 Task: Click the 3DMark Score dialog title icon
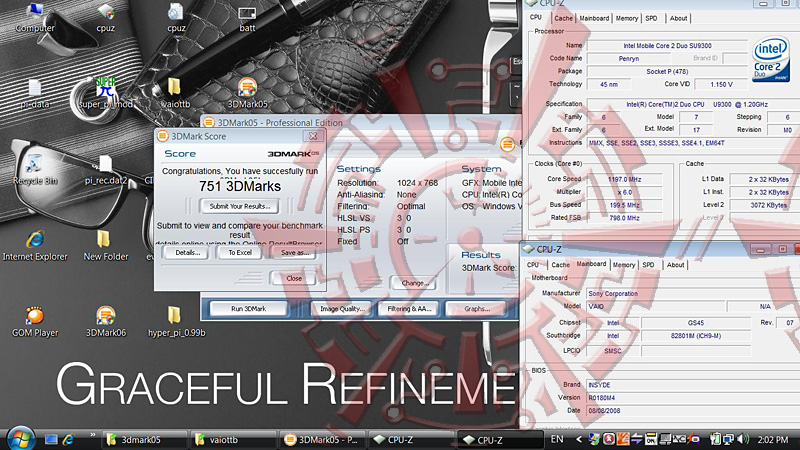click(x=163, y=136)
